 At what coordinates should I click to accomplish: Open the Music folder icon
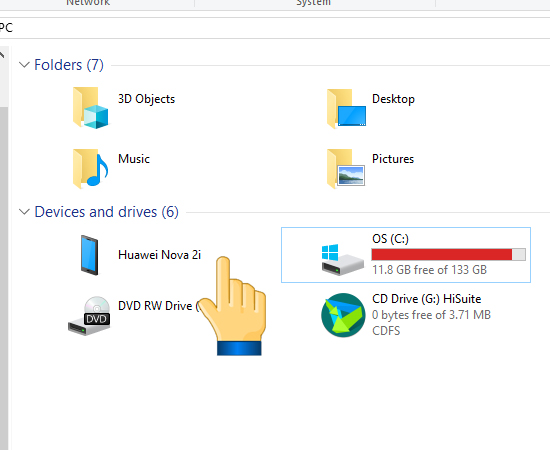tap(90, 168)
